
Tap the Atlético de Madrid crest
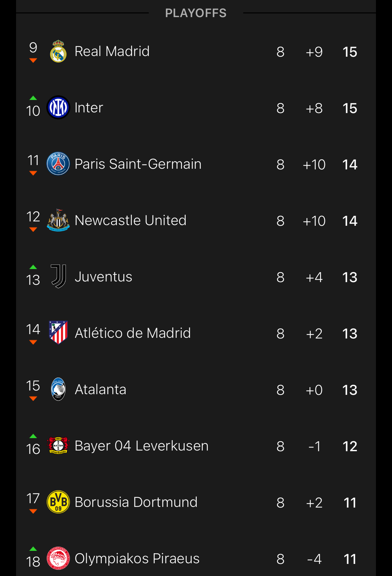tap(58, 333)
